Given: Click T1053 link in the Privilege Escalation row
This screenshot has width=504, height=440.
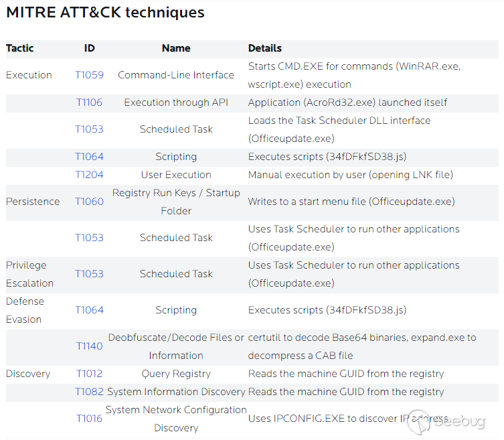Looking at the screenshot, I should (x=89, y=274).
